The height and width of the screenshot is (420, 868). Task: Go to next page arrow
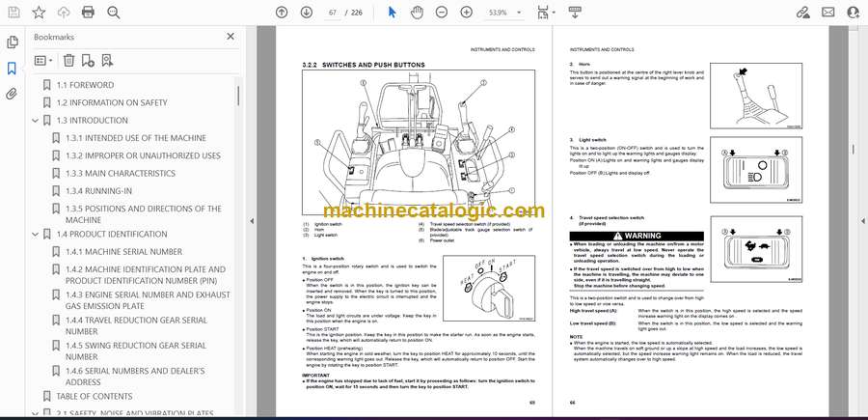point(306,13)
